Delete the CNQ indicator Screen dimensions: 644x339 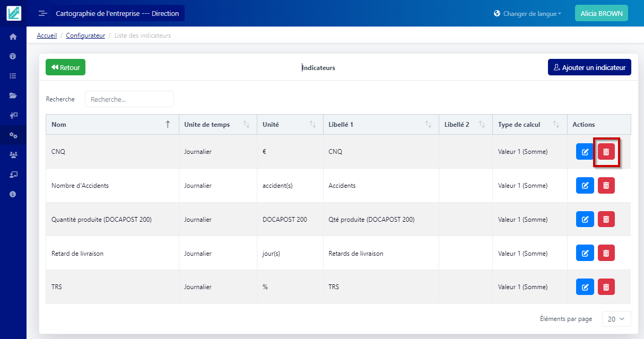[606, 152]
